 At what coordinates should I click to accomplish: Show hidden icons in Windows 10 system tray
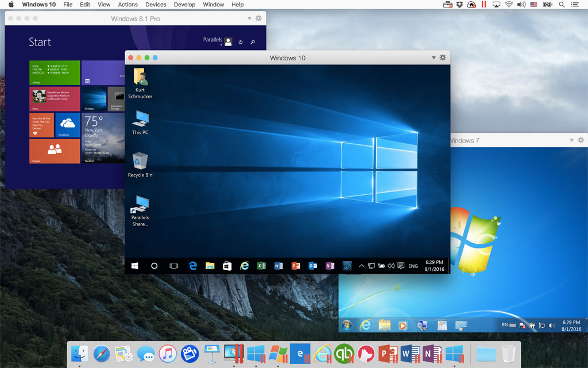click(x=361, y=266)
